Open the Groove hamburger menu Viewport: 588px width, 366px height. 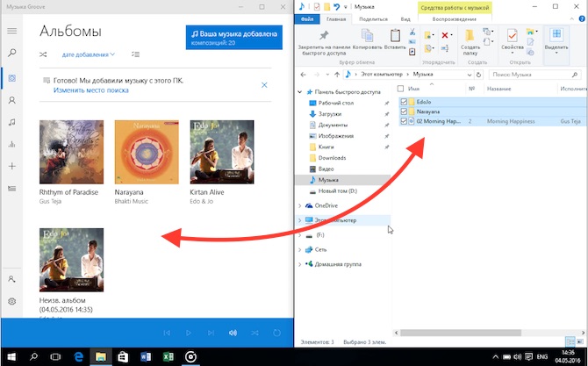tap(12, 31)
